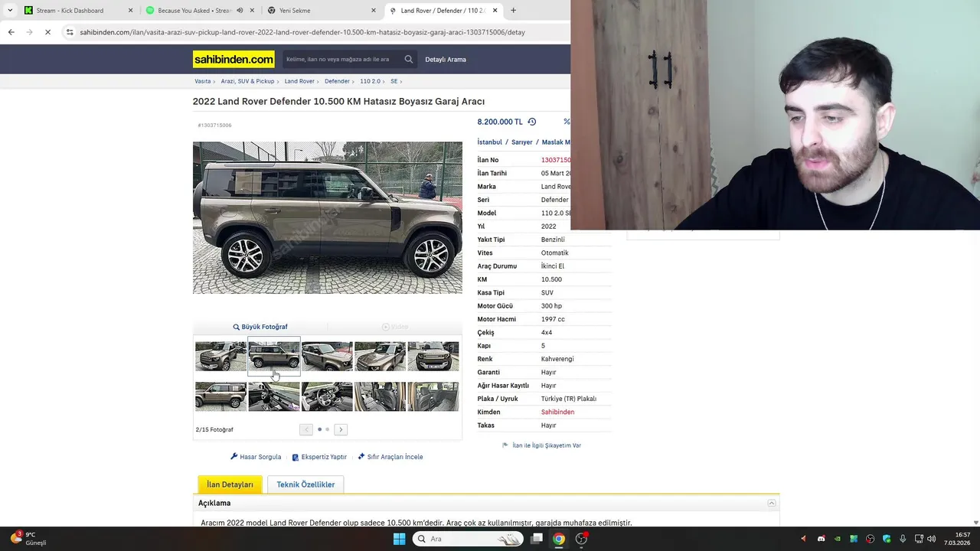Click Ekspertiz Yaptır link
The width and height of the screenshot is (980, 551).
(x=319, y=457)
